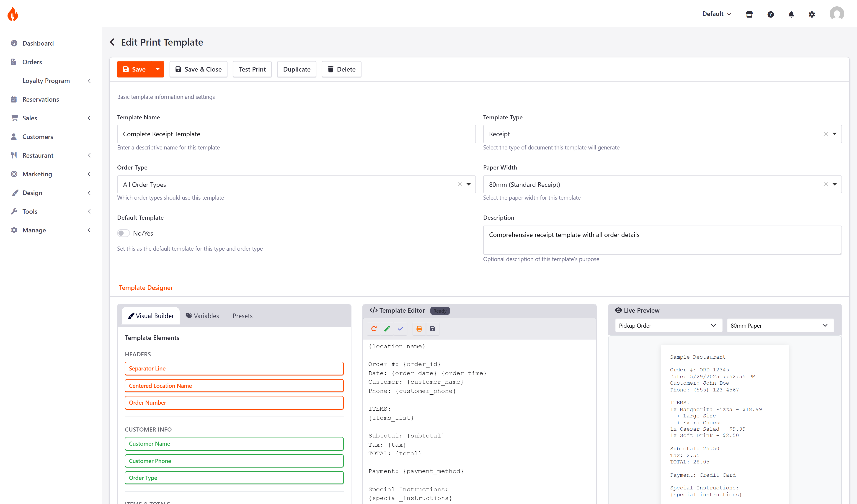
Task: Expand the Restaurant menu chevron
Action: pos(89,155)
